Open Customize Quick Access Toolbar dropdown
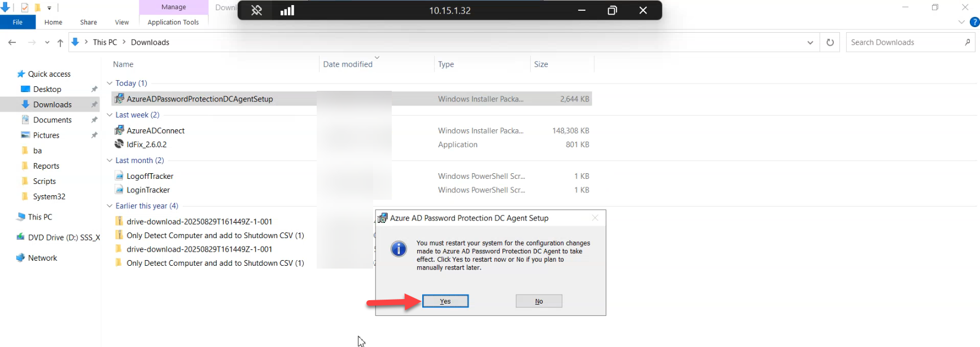The width and height of the screenshot is (980, 347). click(x=49, y=8)
